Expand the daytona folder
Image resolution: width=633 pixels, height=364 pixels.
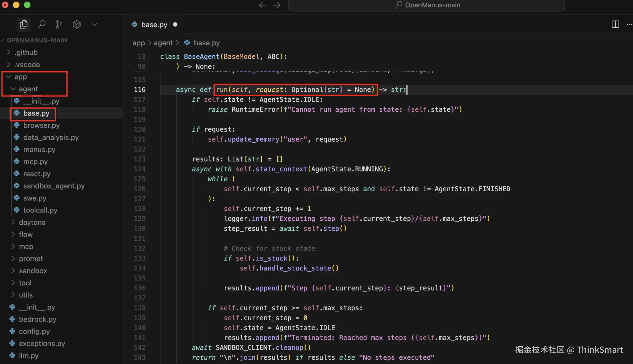(x=32, y=222)
